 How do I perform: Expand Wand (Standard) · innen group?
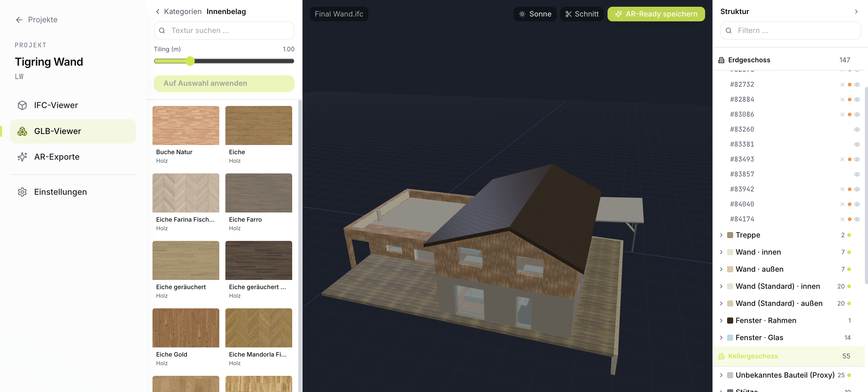coord(721,286)
